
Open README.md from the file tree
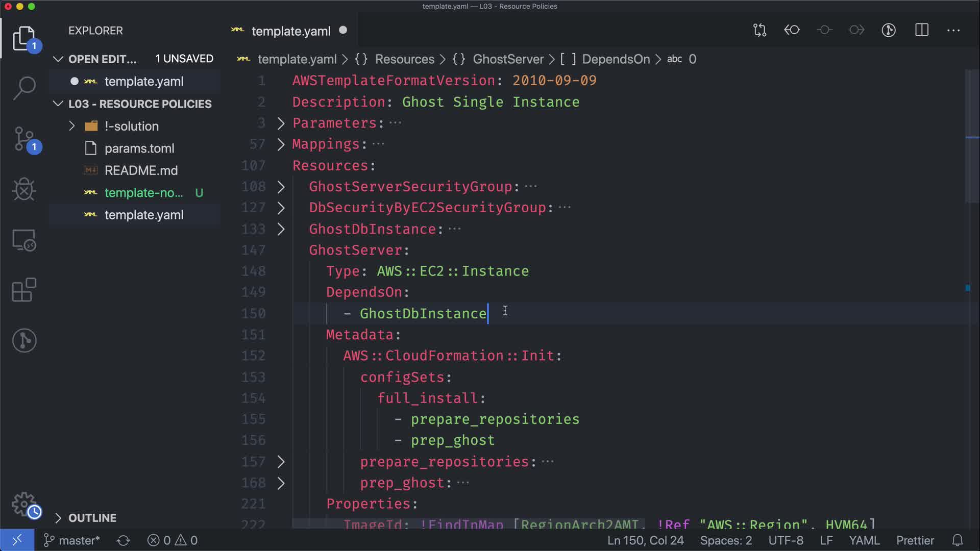point(141,170)
